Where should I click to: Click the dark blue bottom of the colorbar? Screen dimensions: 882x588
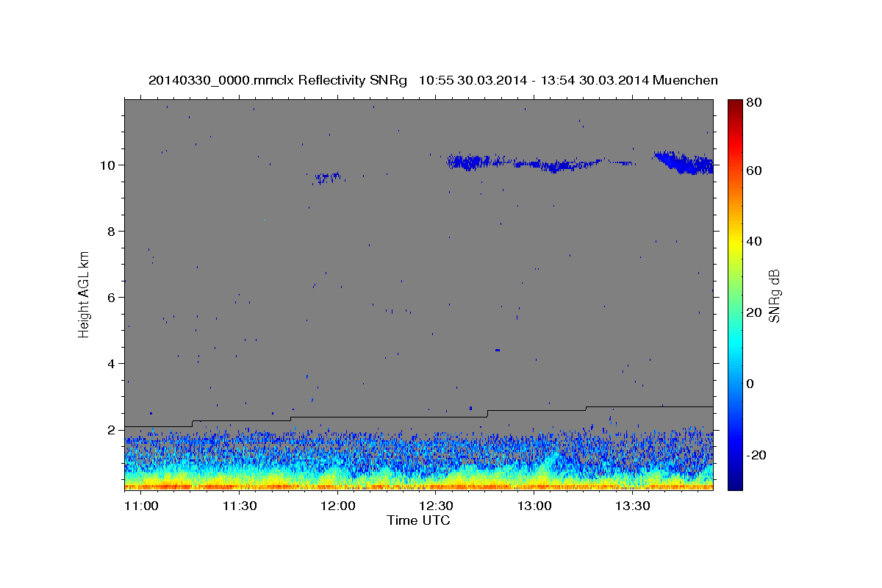click(x=735, y=481)
